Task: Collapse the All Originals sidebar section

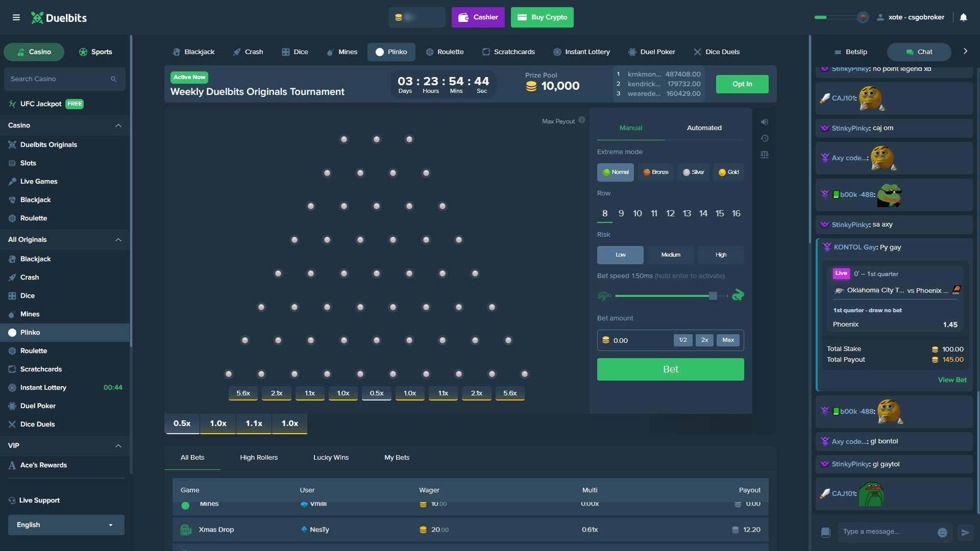Action: point(118,239)
